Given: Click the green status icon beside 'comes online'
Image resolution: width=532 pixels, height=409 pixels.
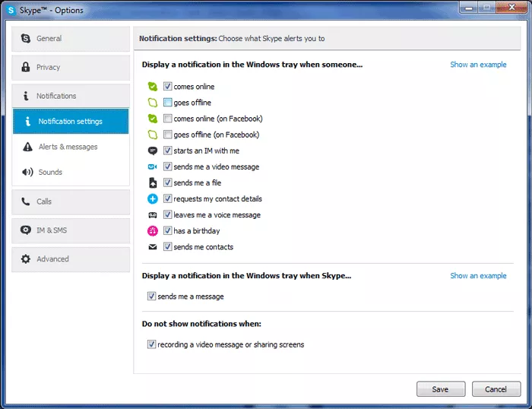Looking at the screenshot, I should pos(153,87).
